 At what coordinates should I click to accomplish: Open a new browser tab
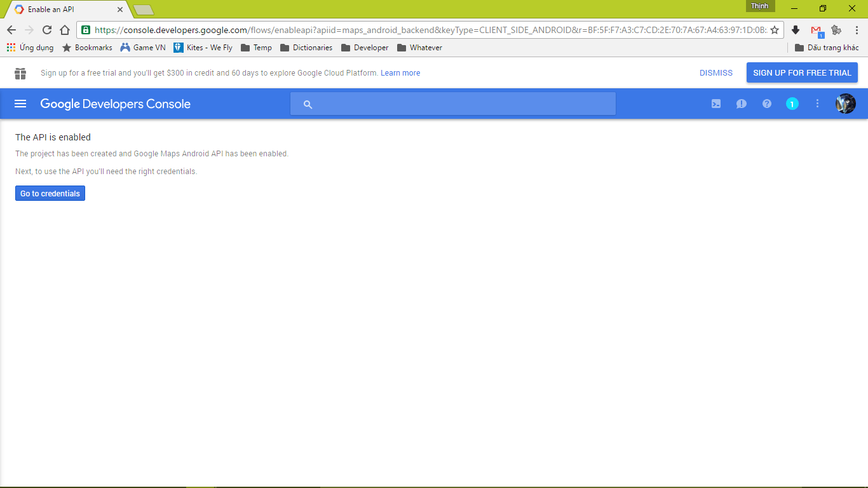[x=144, y=10]
